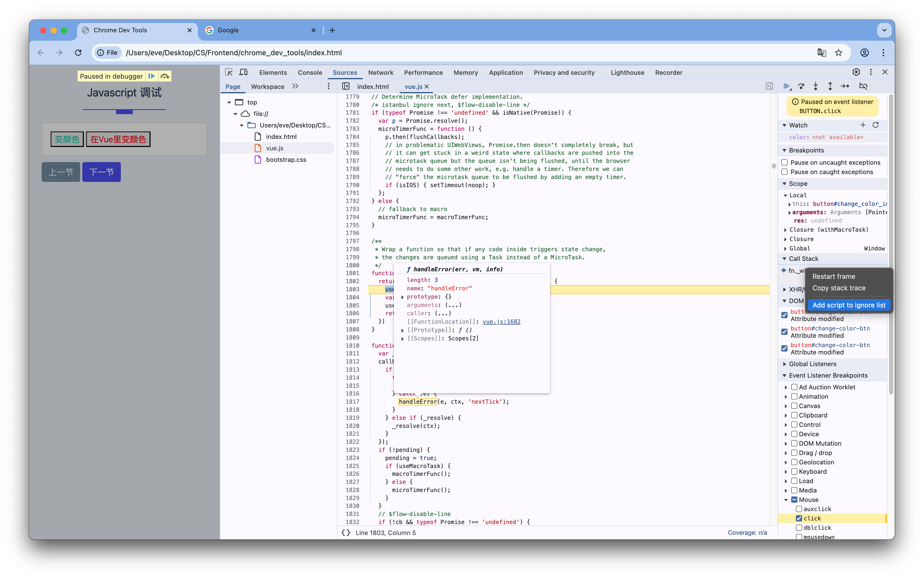Uncheck the click Mouse event breakpoint
The width and height of the screenshot is (924, 578).
800,518
